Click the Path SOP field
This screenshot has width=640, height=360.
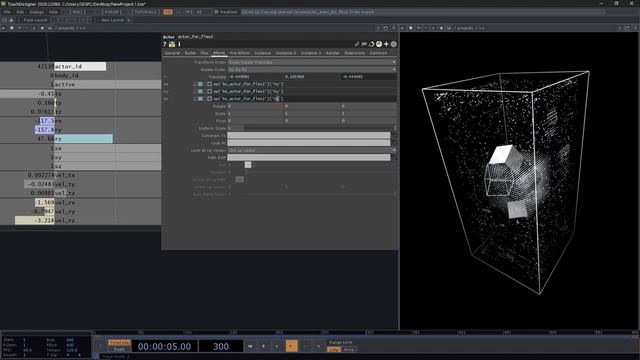click(x=309, y=158)
